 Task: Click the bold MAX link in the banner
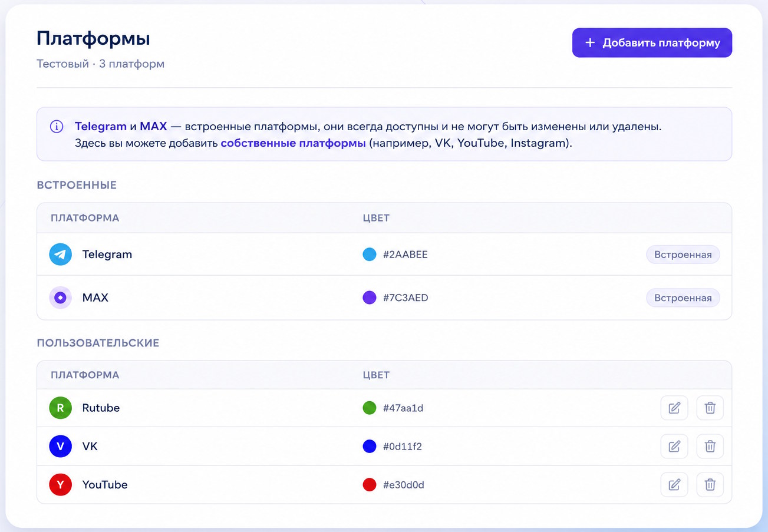pyautogui.click(x=153, y=126)
